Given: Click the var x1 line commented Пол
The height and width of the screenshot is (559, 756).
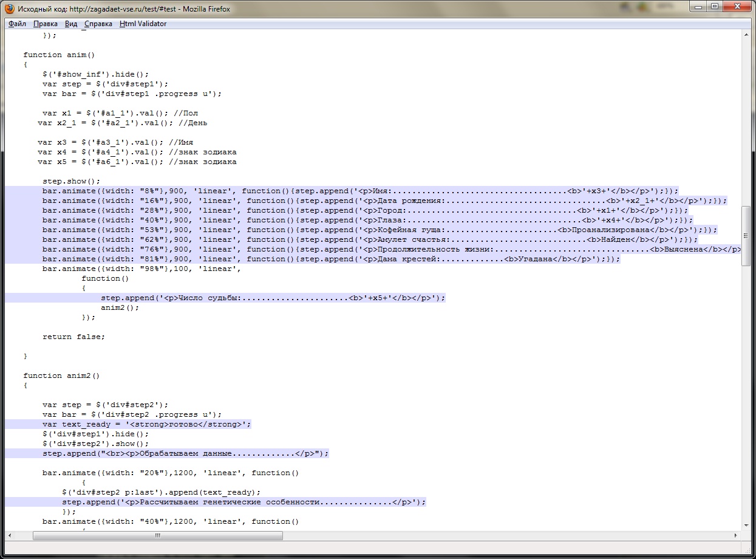Looking at the screenshot, I should [120, 113].
